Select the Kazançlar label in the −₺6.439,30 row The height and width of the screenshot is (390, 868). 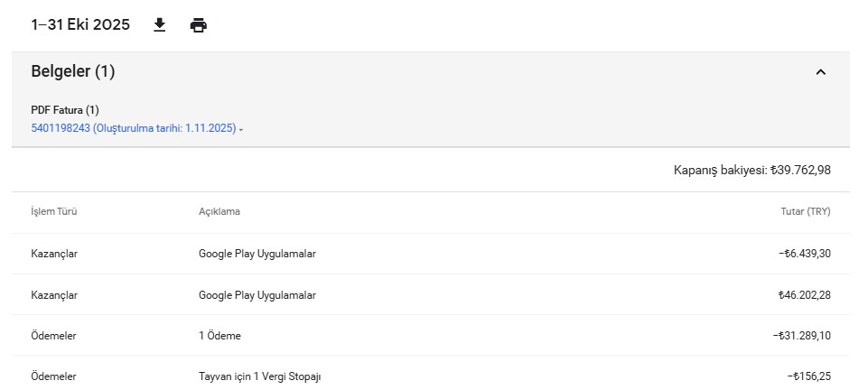tap(54, 254)
